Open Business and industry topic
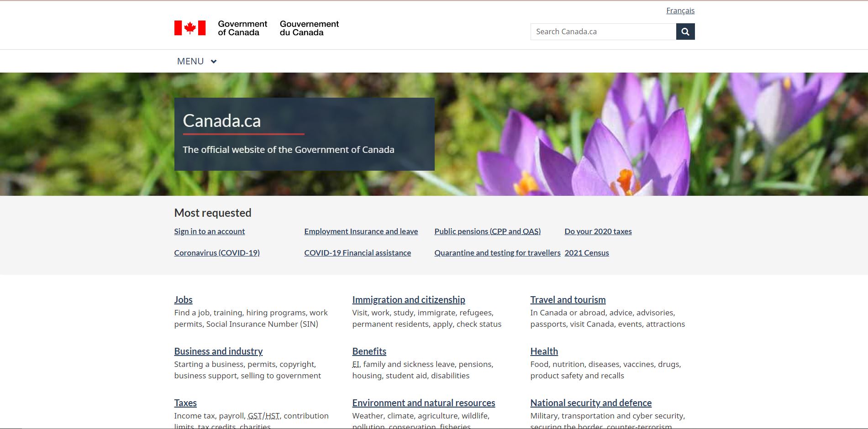 point(218,351)
